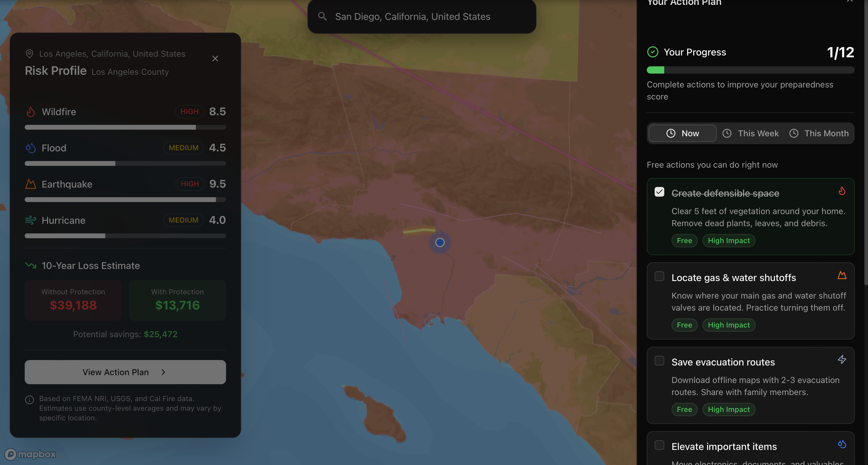The height and width of the screenshot is (465, 868).
Task: Click the Flood water droplet icon
Action: pos(31,148)
